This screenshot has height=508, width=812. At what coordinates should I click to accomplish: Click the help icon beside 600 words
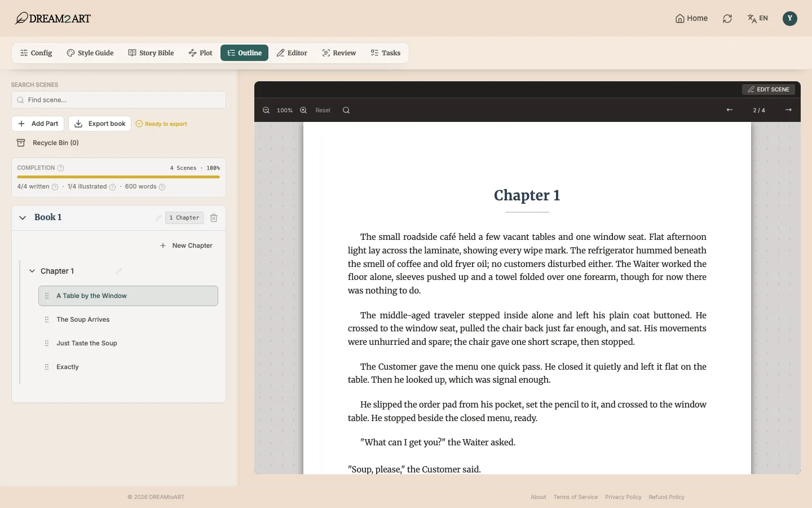click(162, 187)
